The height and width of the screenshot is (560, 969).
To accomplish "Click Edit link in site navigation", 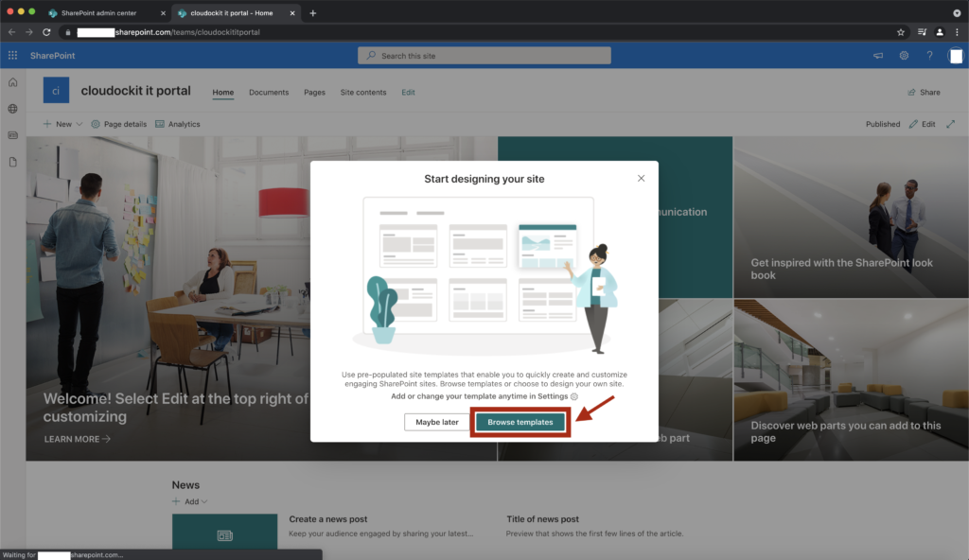I will (408, 92).
